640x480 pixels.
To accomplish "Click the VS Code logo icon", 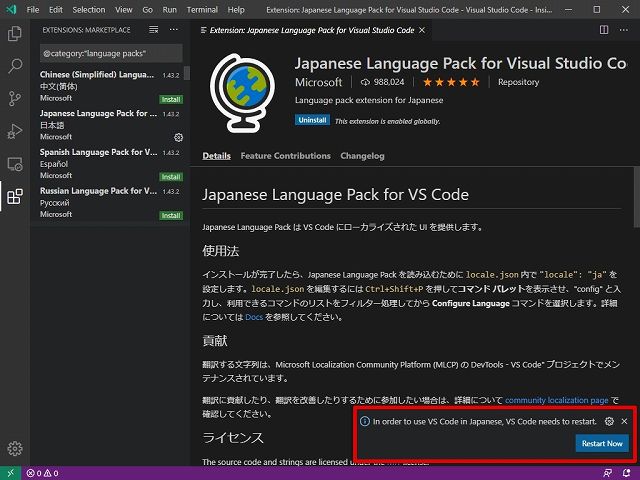I will click(x=11, y=9).
